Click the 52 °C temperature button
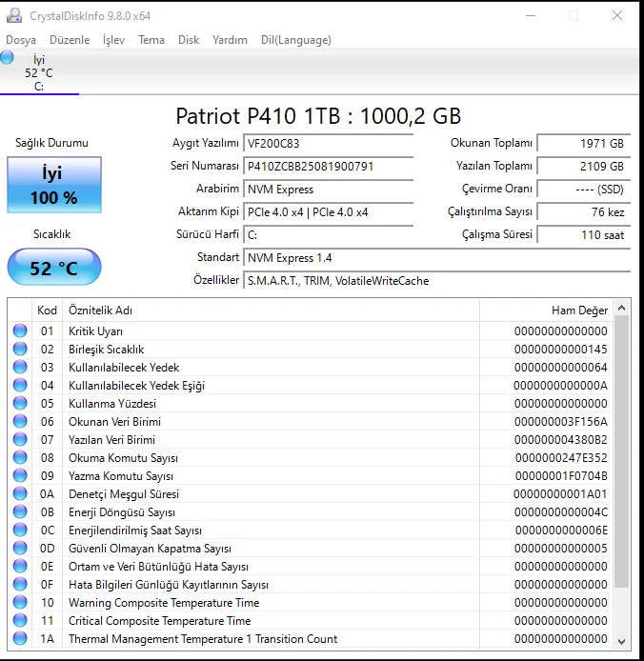Screen dimensions: 644x661 (54, 268)
